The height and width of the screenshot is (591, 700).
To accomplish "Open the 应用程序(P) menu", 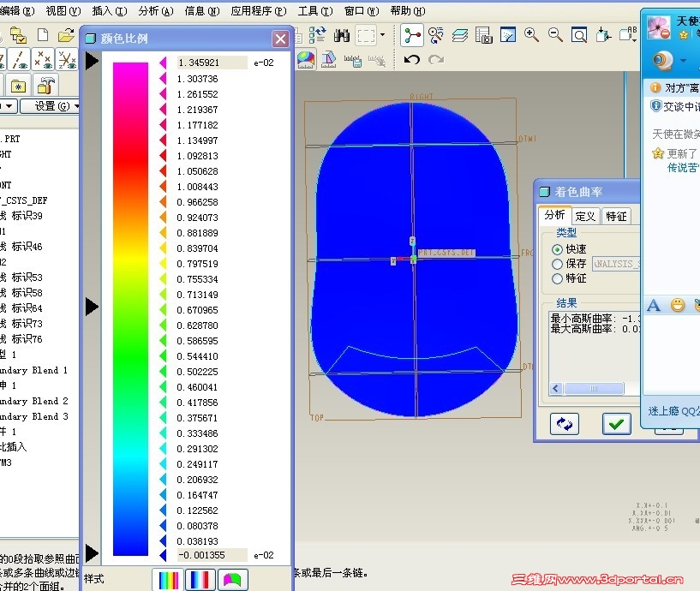I will point(259,11).
